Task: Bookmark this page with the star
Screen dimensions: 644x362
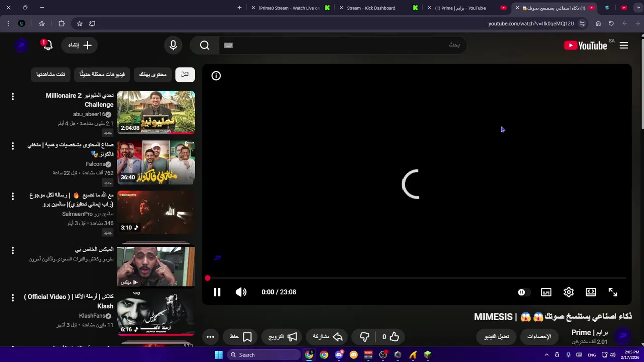Action: coord(79,23)
